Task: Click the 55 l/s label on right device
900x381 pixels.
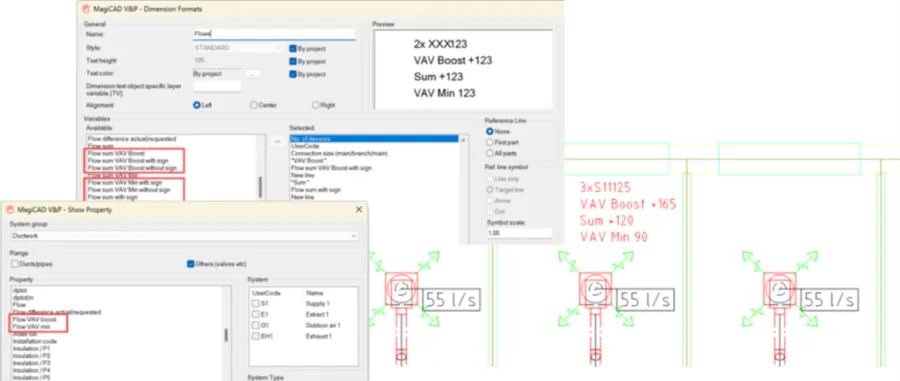Action: [x=829, y=300]
